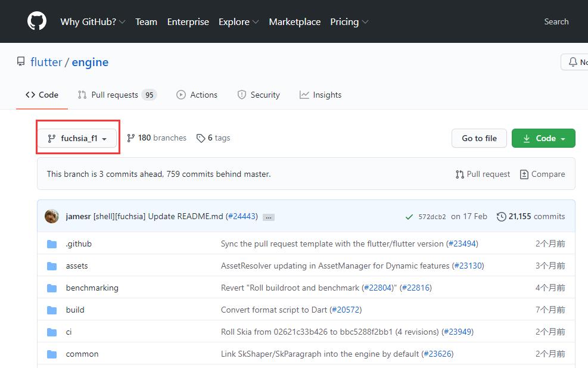Expand the Why GitHub? menu
Viewport: 588px width, 368px height.
92,22
